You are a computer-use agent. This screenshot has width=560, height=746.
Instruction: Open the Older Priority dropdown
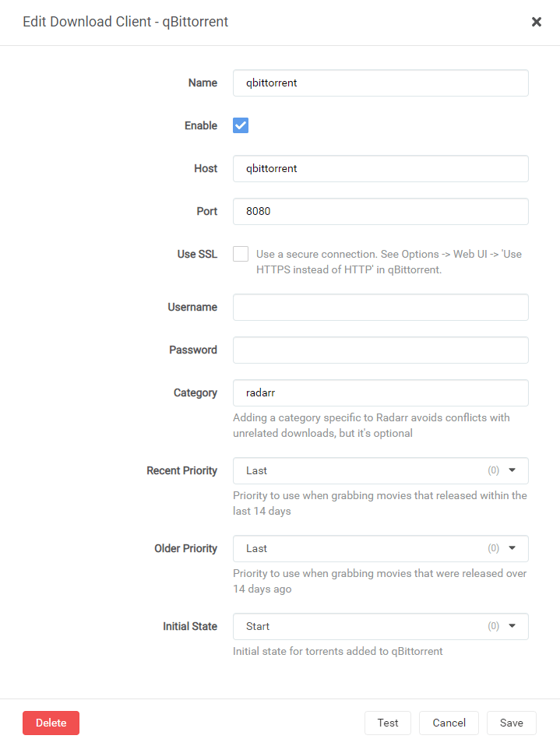pos(380,548)
